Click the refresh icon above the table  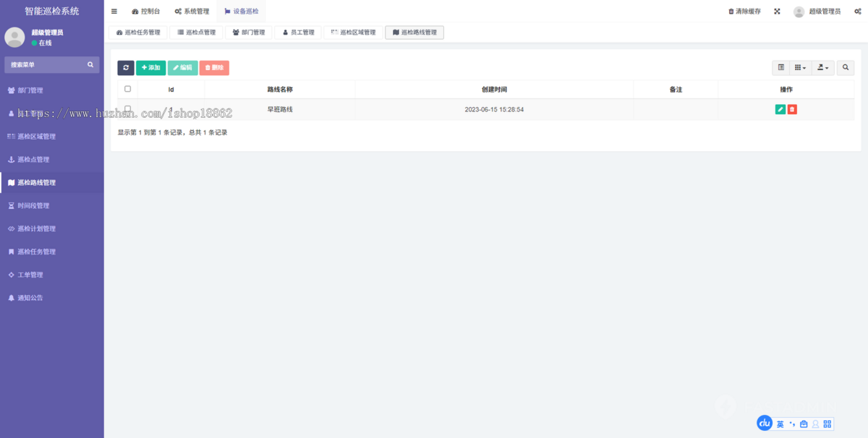coord(125,67)
